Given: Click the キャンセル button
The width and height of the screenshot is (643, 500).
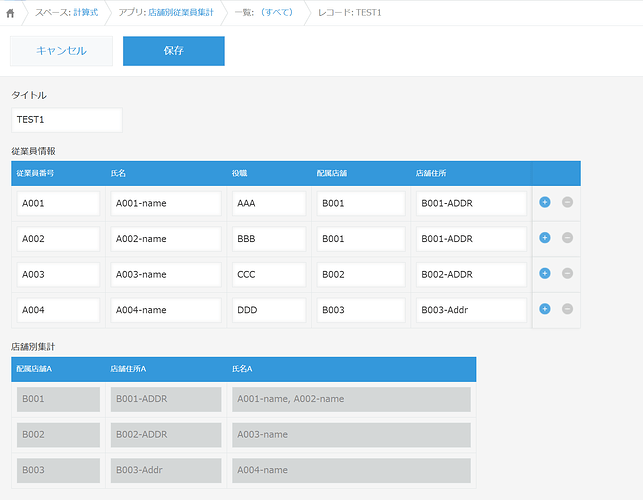Looking at the screenshot, I should coord(61,51).
